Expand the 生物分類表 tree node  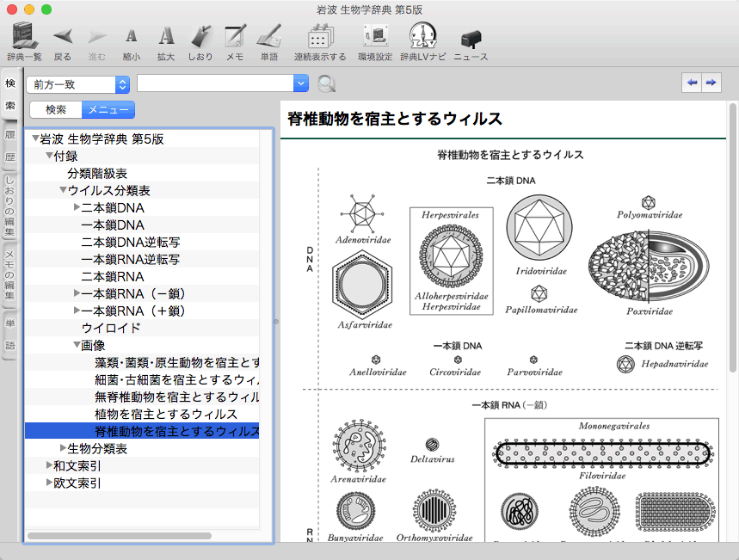pyautogui.click(x=64, y=448)
